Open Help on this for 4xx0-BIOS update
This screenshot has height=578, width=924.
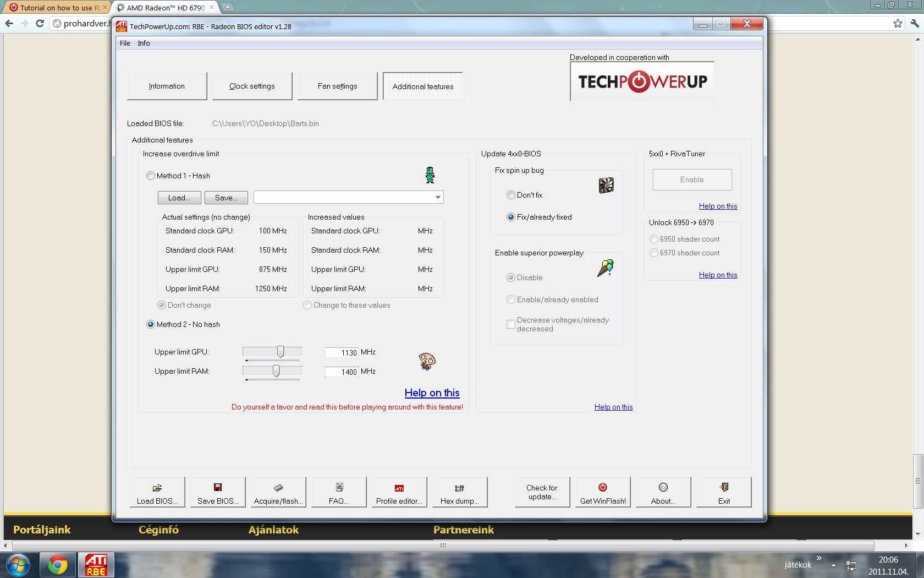pos(613,407)
